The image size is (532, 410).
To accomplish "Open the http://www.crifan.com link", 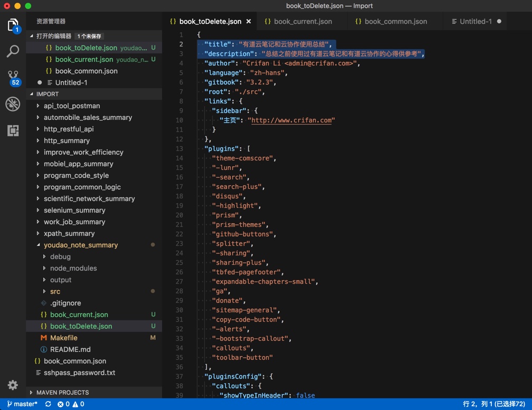I will [x=291, y=120].
